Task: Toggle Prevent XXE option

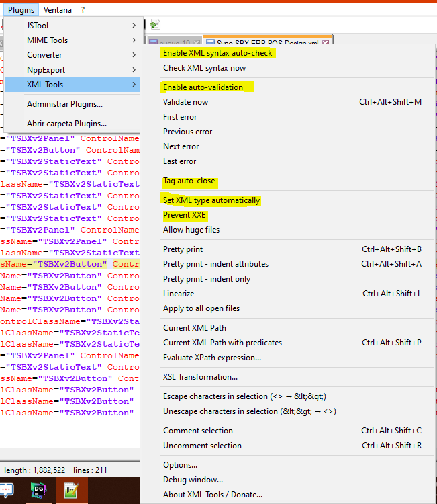Action: [x=185, y=215]
